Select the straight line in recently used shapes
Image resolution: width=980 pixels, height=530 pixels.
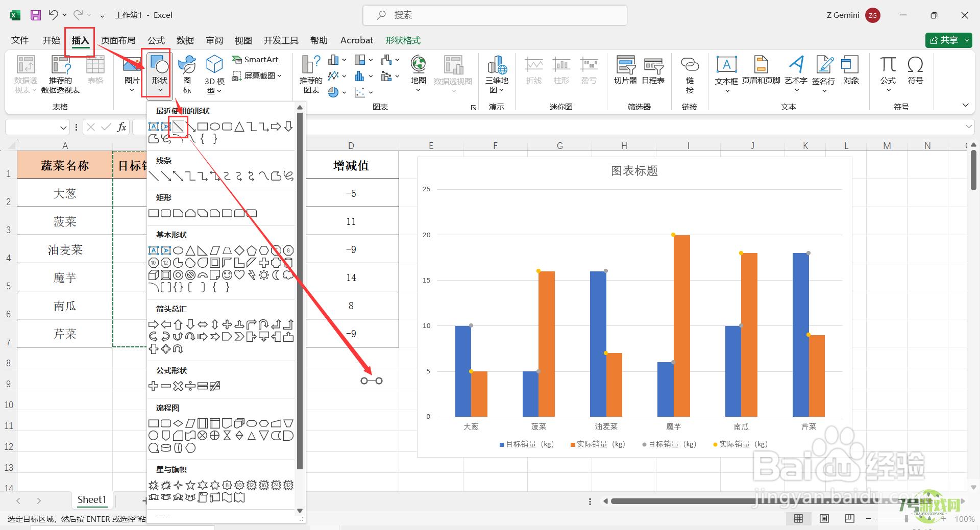point(178,127)
